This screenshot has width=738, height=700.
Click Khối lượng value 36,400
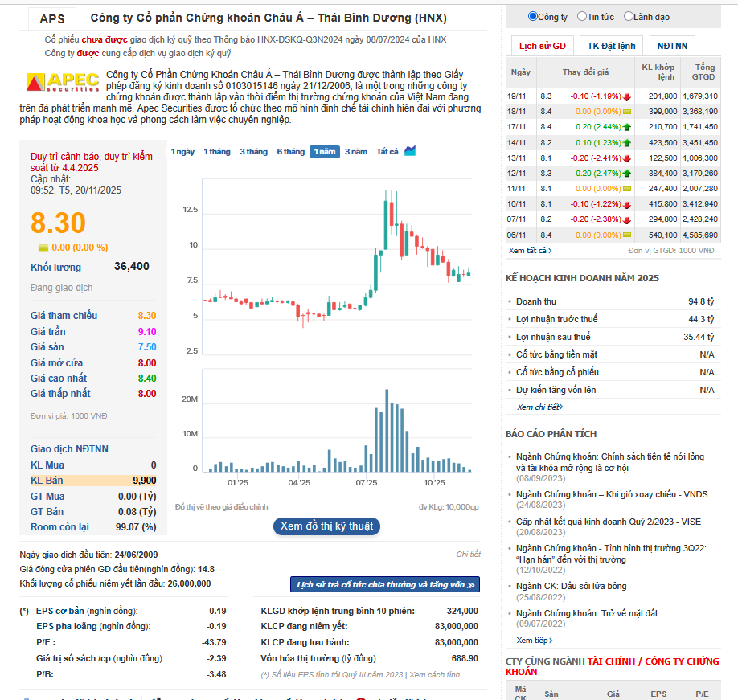pyautogui.click(x=132, y=266)
